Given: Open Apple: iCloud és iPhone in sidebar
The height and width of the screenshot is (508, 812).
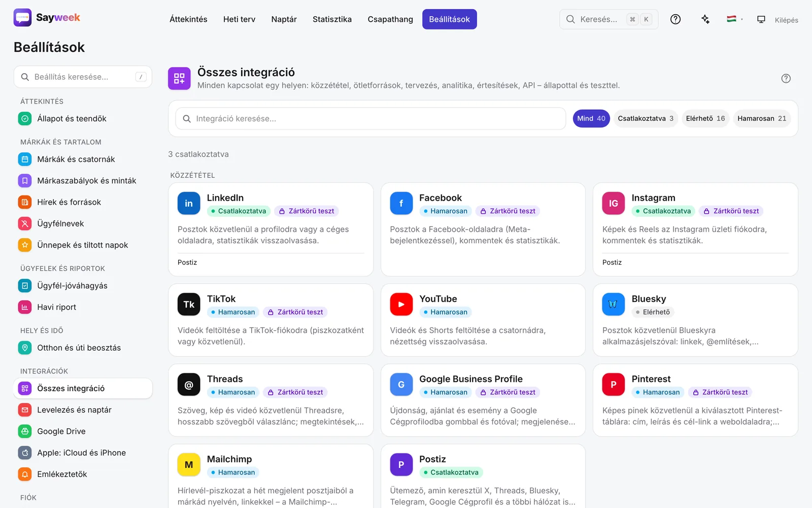Looking at the screenshot, I should [x=83, y=453].
